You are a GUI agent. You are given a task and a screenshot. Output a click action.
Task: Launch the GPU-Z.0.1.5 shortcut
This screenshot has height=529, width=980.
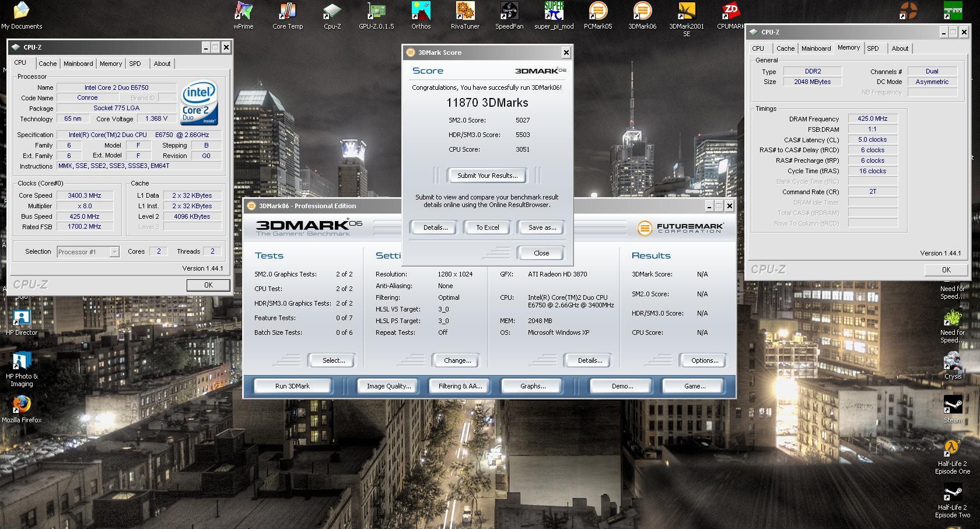pos(376,16)
